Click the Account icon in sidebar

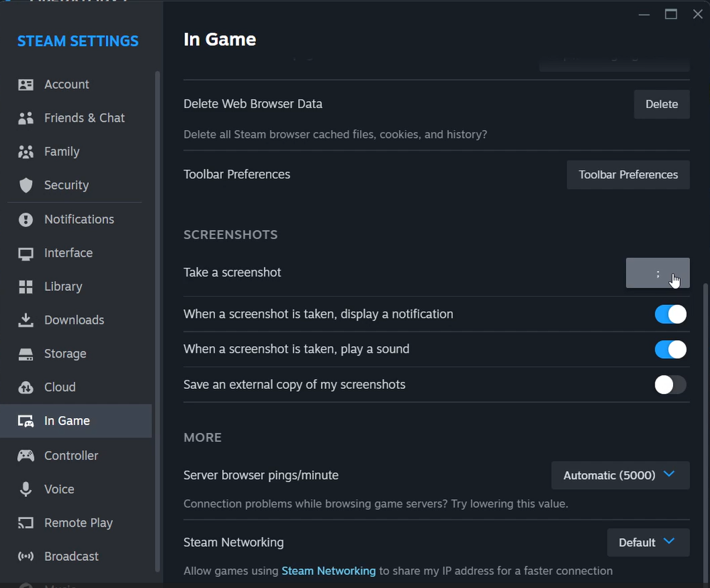(x=26, y=85)
